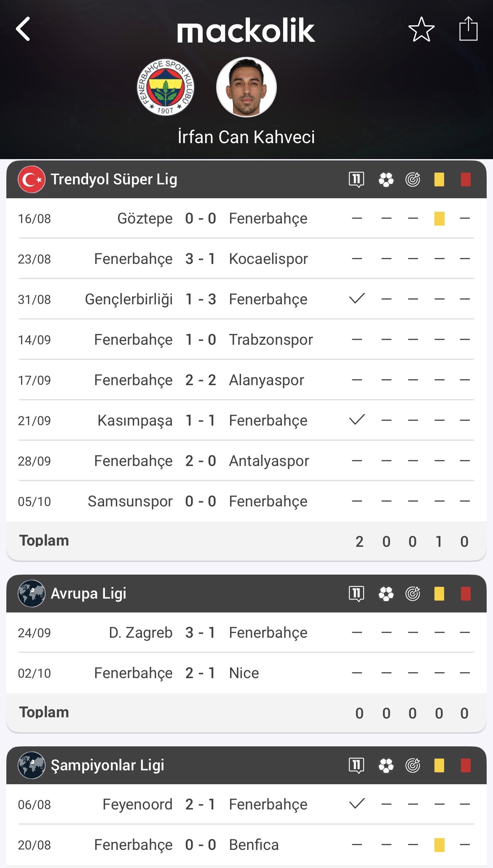This screenshot has width=493, height=868.
Task: Tap the Turkish flag league icon
Action: coord(32,179)
